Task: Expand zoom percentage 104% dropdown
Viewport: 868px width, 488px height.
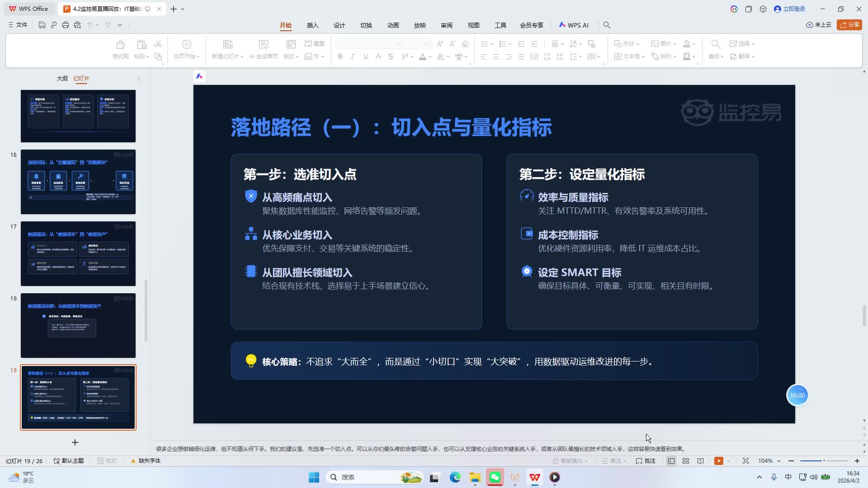Action: click(x=779, y=461)
